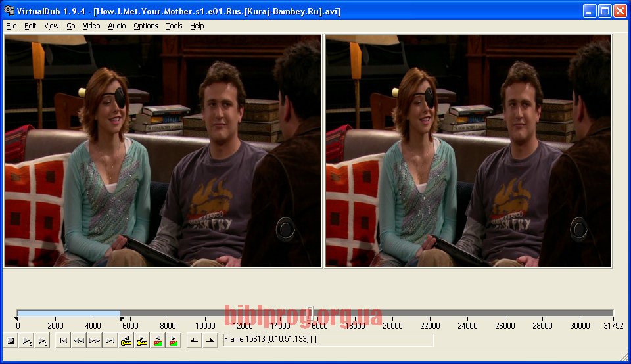Click the timeline position slider thumb
Viewport: 631px width, 364px height.
pyautogui.click(x=310, y=313)
